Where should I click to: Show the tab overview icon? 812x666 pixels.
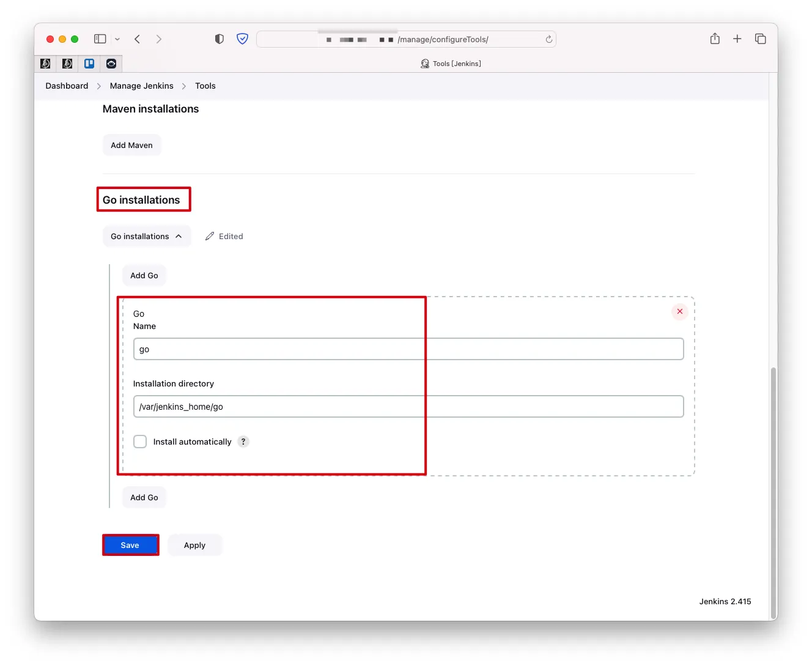pos(760,39)
